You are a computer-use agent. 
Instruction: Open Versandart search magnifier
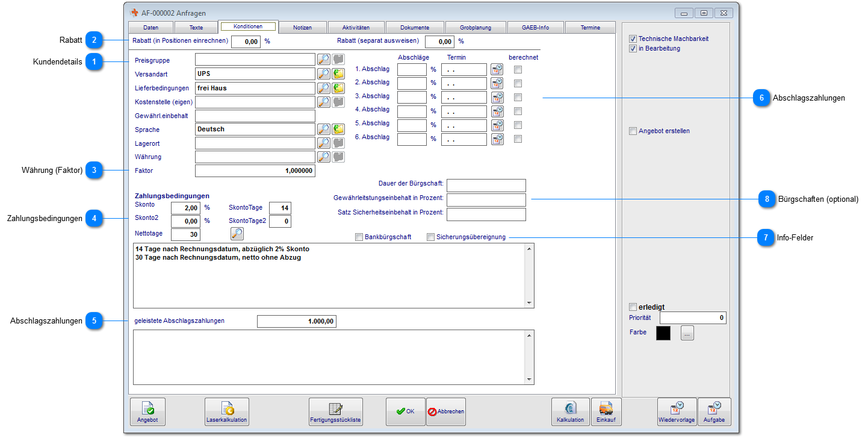(324, 74)
